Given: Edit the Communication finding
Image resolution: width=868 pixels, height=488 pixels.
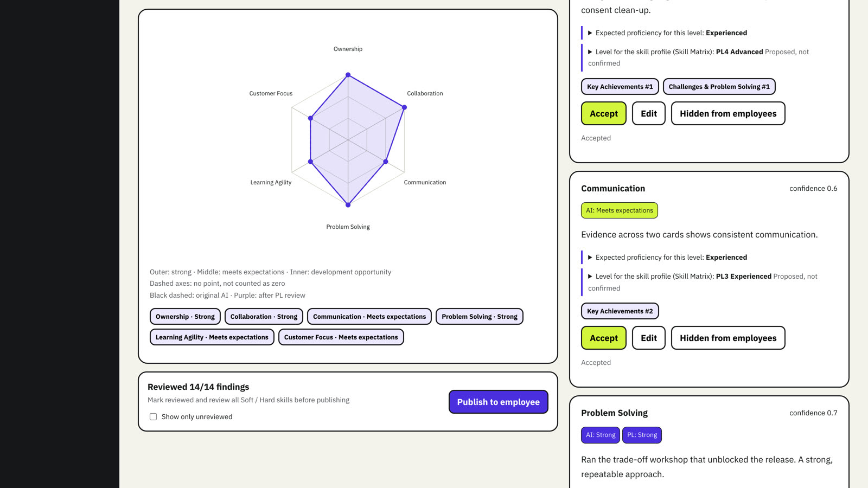Looking at the screenshot, I should (x=649, y=338).
